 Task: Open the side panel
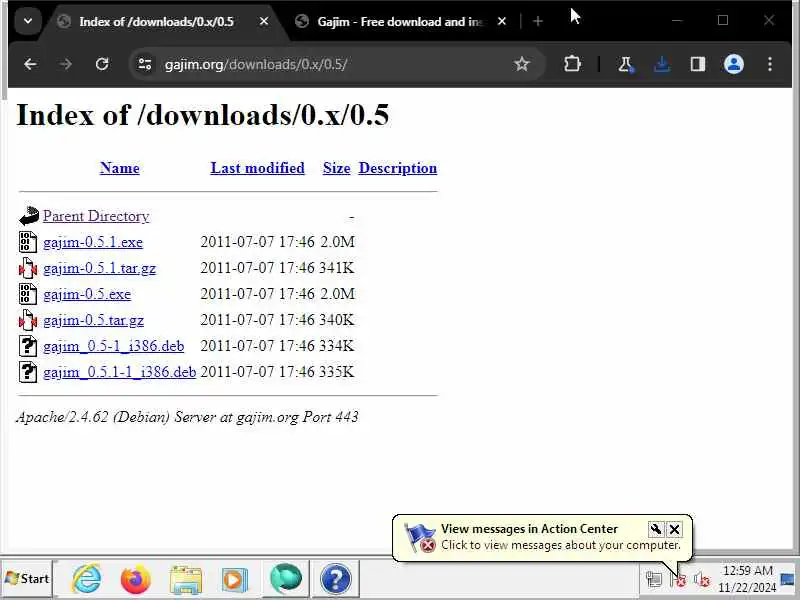point(697,64)
